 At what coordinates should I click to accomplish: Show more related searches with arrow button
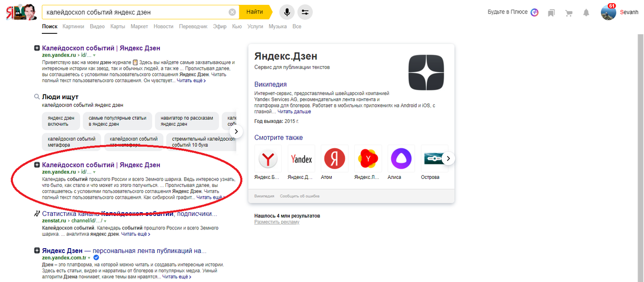click(237, 132)
